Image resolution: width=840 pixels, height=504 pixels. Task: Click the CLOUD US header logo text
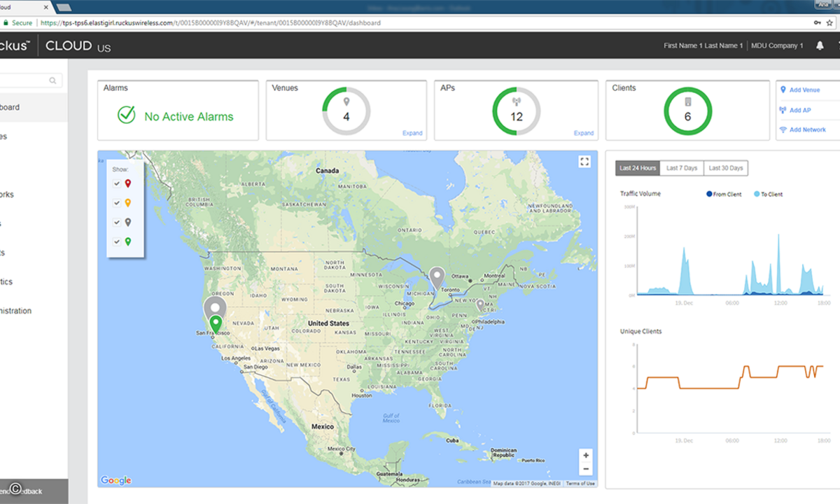[x=78, y=46]
